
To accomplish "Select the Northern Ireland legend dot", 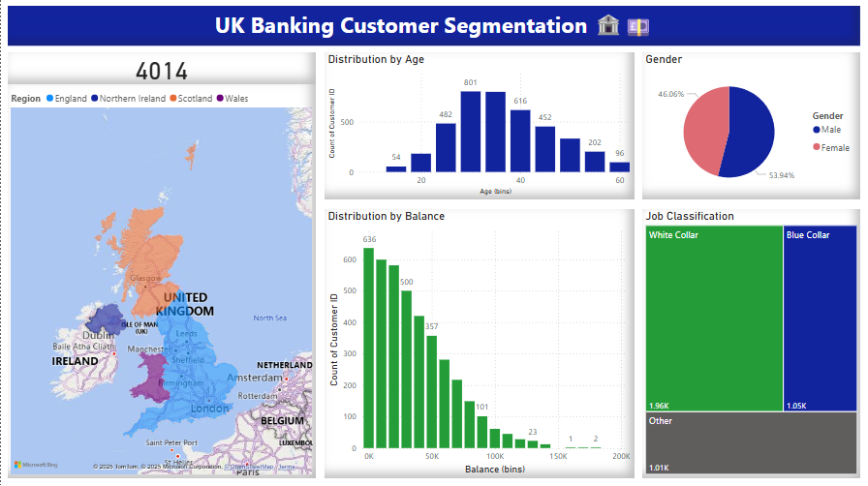I will tap(95, 98).
